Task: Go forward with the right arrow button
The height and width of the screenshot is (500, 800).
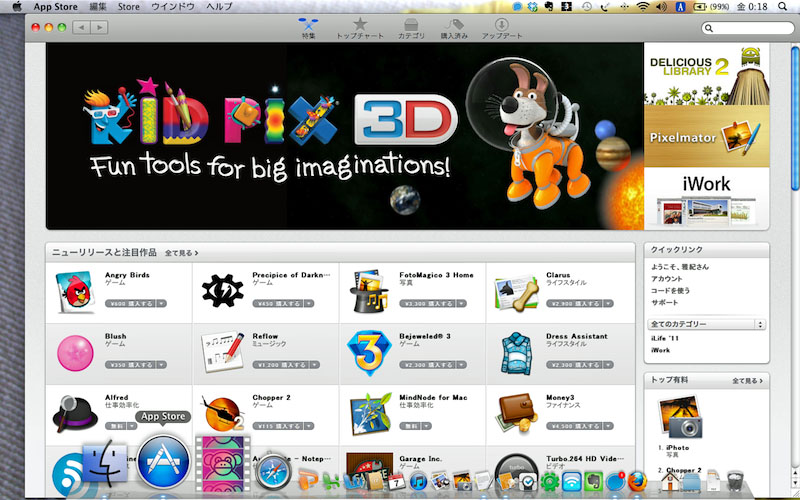Action: pos(99,27)
